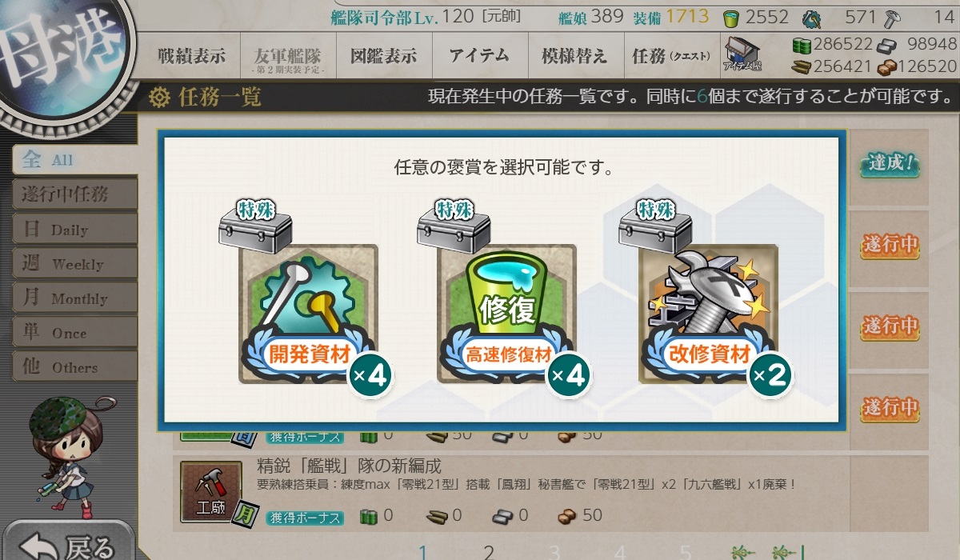Open the アイテム menu item

[479, 56]
